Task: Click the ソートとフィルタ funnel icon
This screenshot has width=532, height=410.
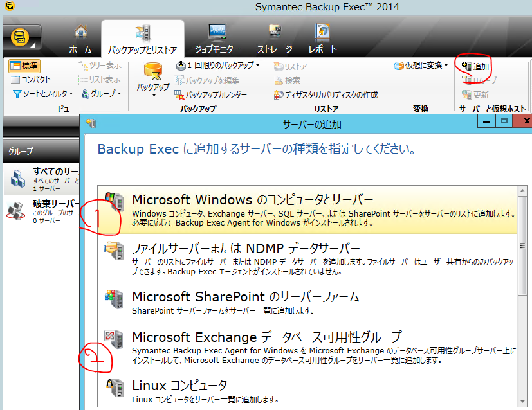Action: (x=17, y=94)
